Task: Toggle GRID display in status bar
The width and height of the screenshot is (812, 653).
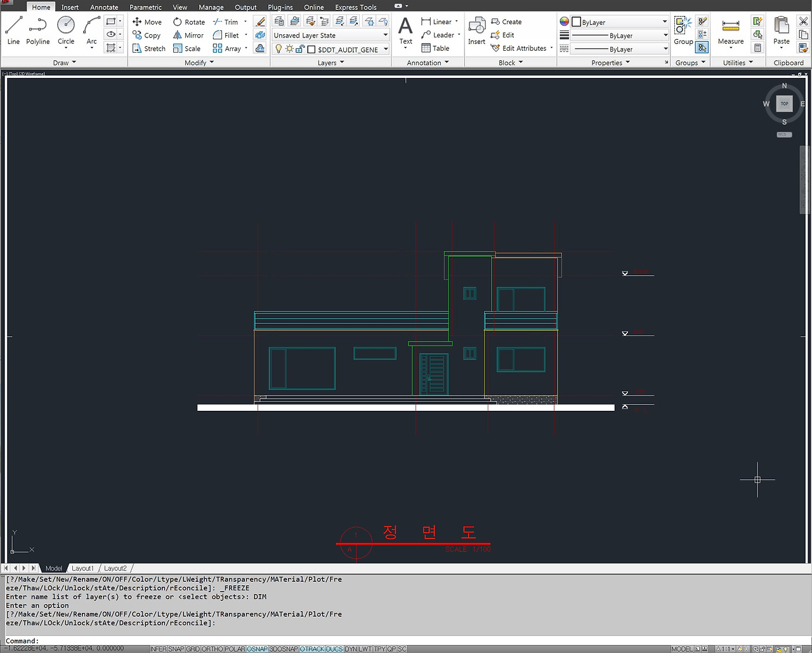Action: (193, 649)
